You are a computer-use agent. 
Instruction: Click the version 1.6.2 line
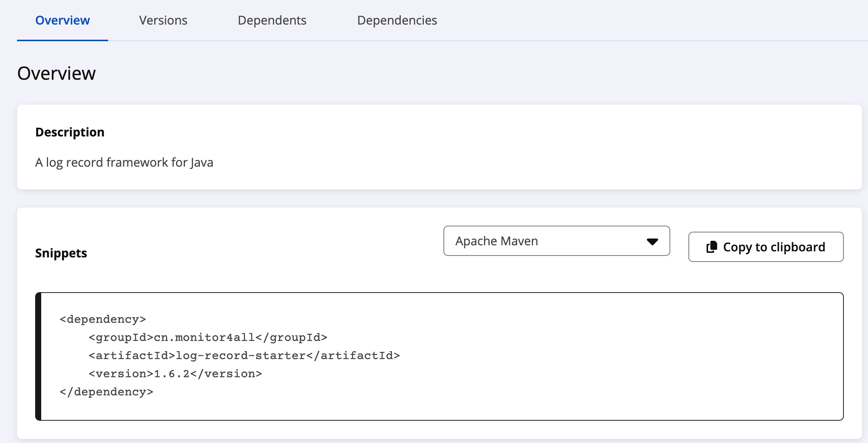175,374
